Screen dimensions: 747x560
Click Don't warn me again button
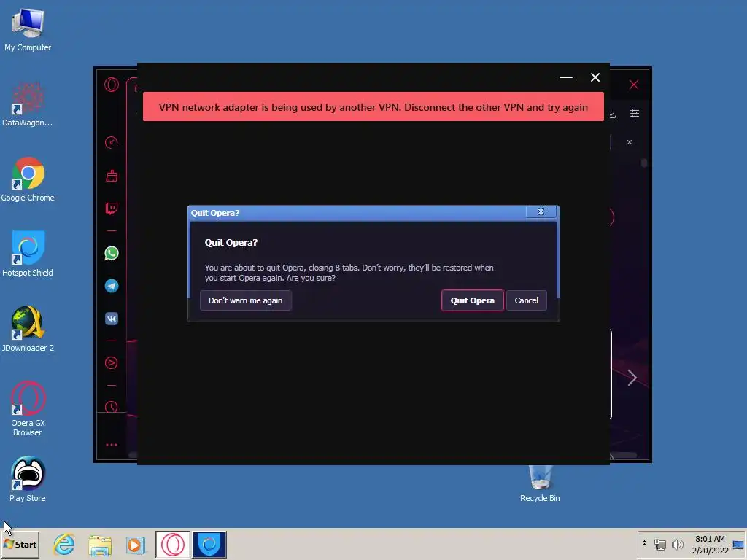point(245,300)
